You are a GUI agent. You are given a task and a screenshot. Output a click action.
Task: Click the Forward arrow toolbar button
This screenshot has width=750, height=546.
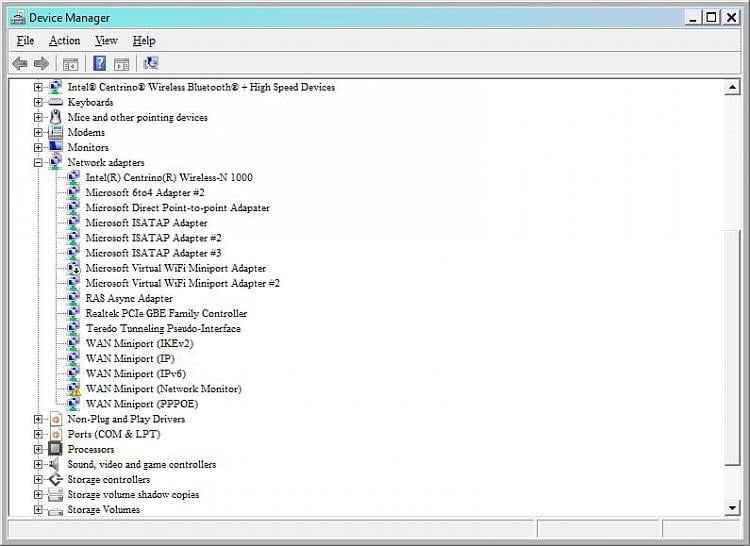point(42,63)
